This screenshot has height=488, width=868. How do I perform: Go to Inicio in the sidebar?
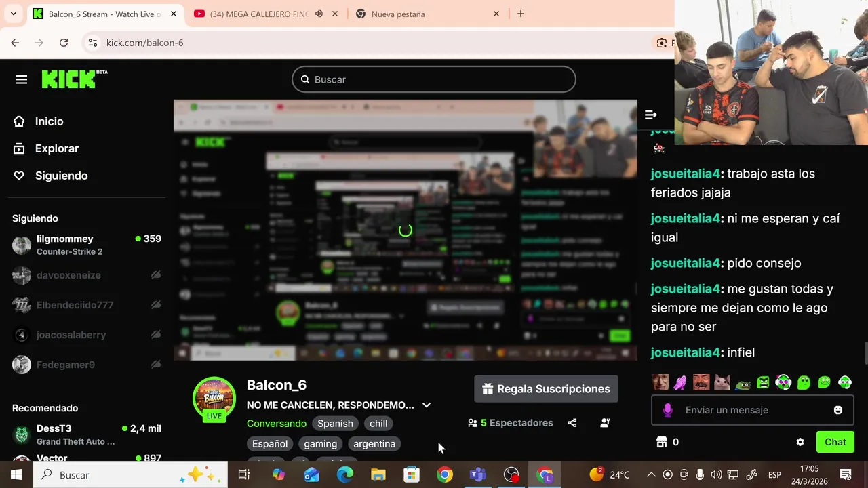click(49, 121)
